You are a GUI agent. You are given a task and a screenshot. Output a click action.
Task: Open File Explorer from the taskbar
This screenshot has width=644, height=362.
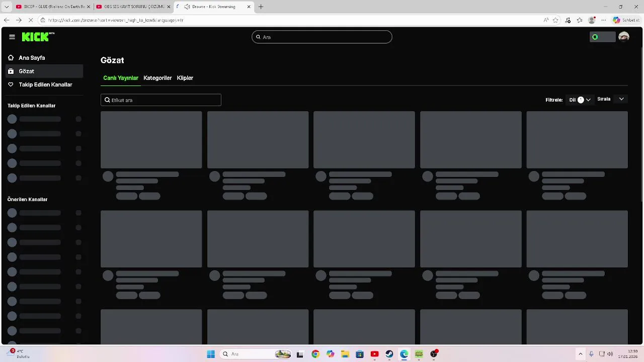coord(345,354)
